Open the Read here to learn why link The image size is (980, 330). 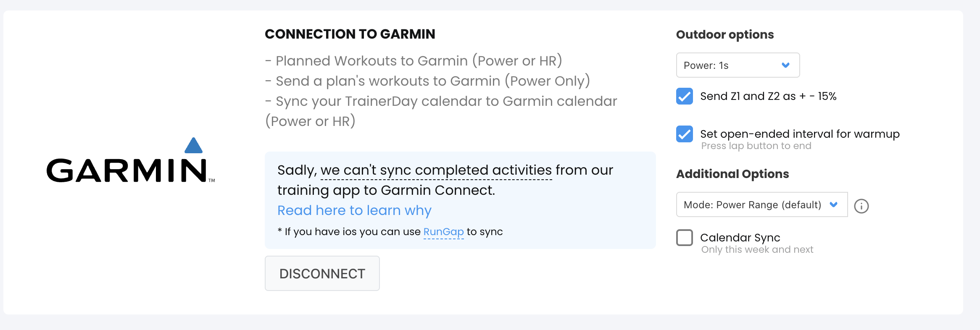tap(354, 210)
